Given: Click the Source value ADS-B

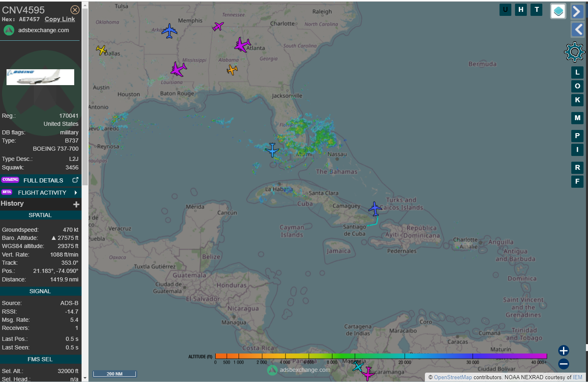Looking at the screenshot, I should (x=69, y=303).
